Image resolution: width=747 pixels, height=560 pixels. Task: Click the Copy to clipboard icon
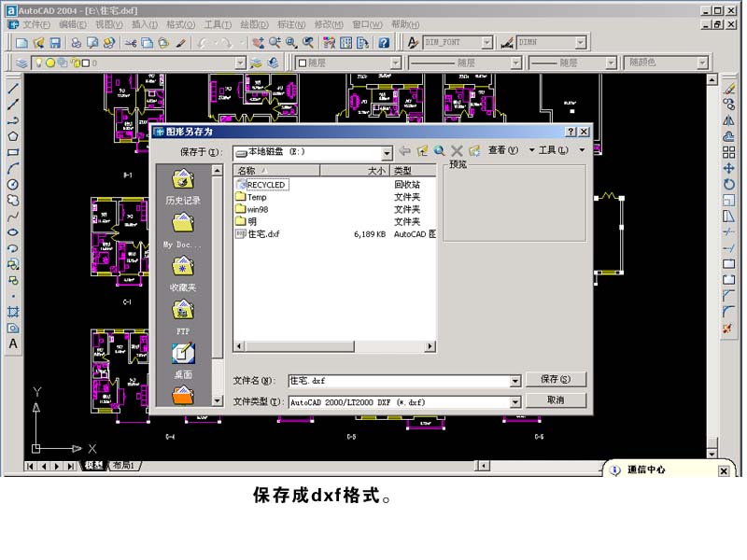point(148,43)
